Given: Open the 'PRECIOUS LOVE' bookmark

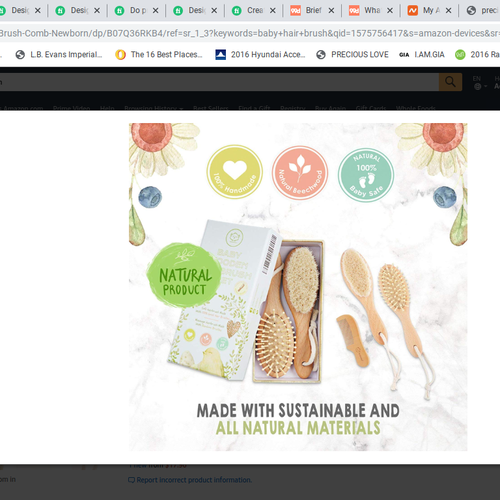Looking at the screenshot, I should pos(352,54).
